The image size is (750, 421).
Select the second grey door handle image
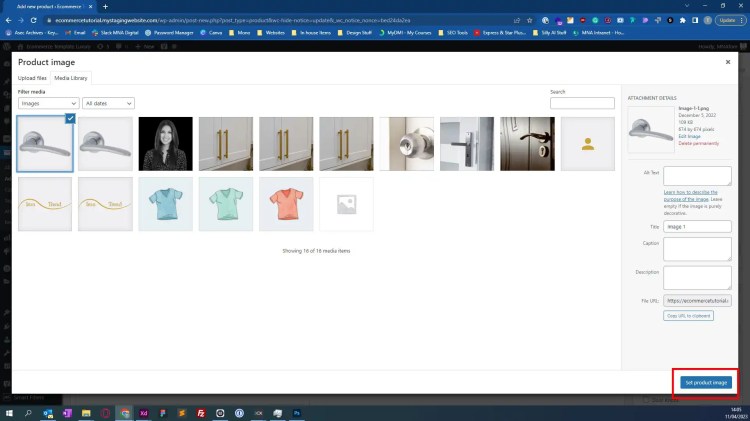click(x=105, y=144)
